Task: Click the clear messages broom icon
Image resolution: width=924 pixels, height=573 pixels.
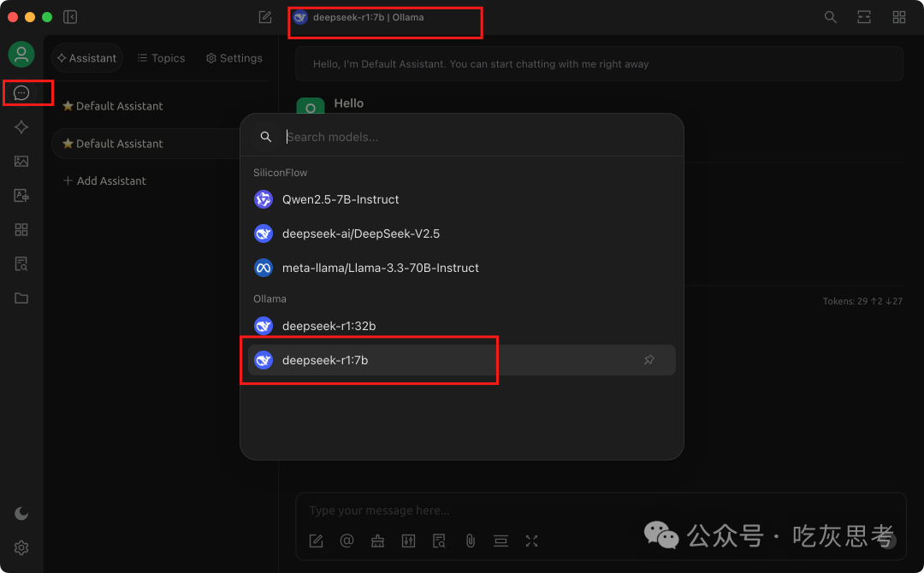Action: (x=378, y=541)
